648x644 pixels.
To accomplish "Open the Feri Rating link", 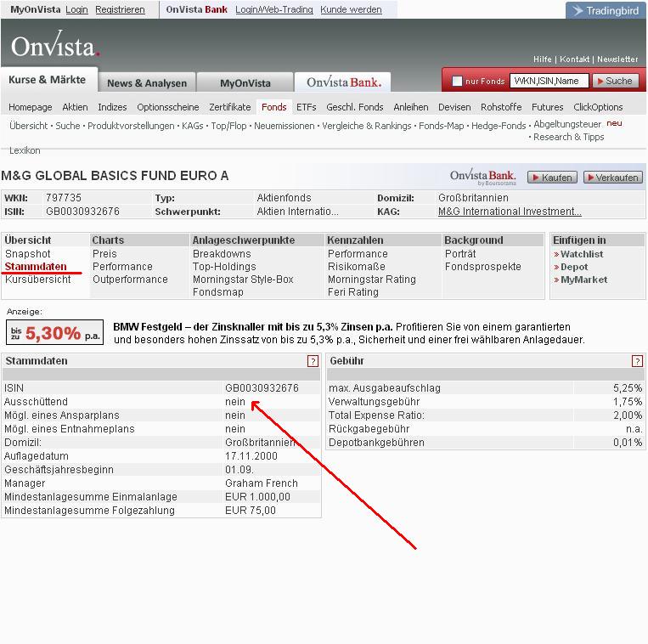I will click(353, 292).
